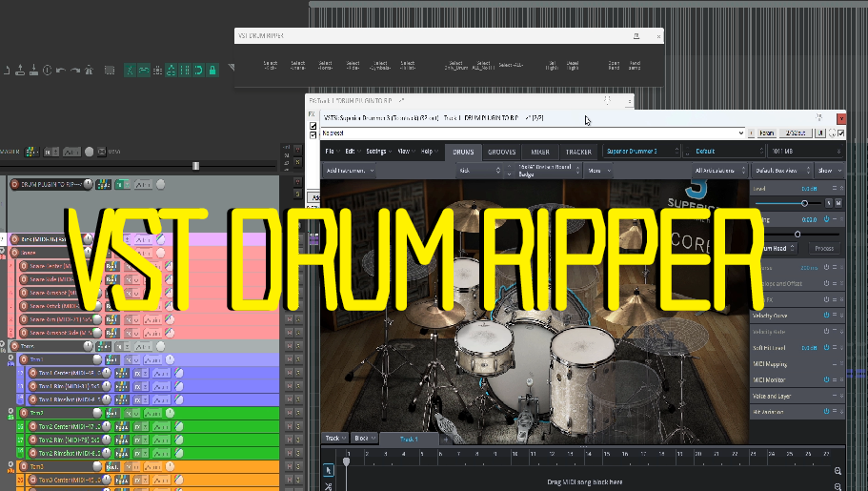Toggle first checkbox in FX chain list
Image resolution: width=868 pixels, height=491 pixels.
313,126
